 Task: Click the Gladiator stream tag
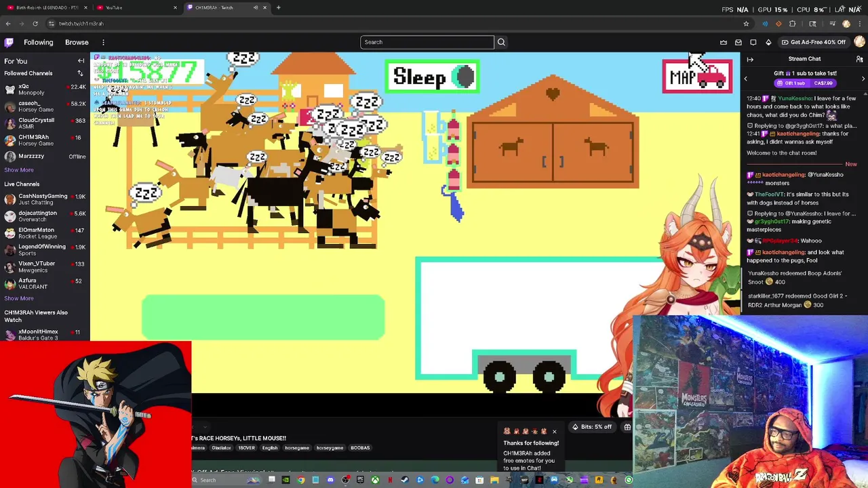point(221,448)
